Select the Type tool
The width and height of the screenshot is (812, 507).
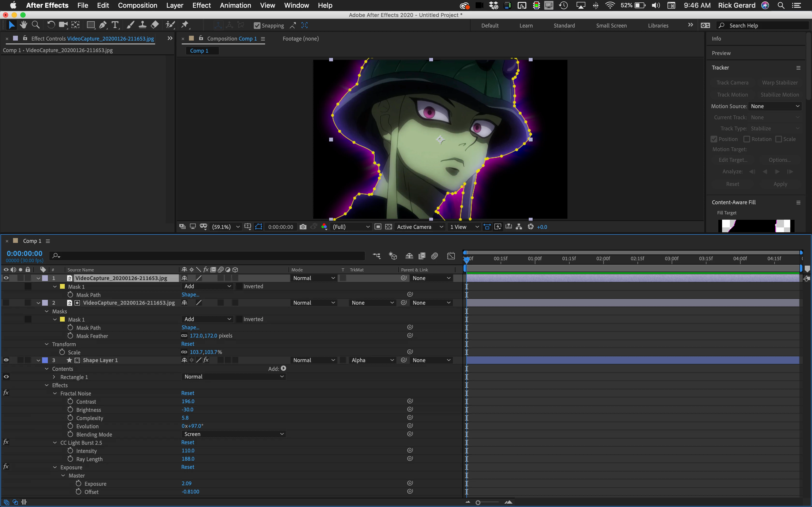[115, 25]
